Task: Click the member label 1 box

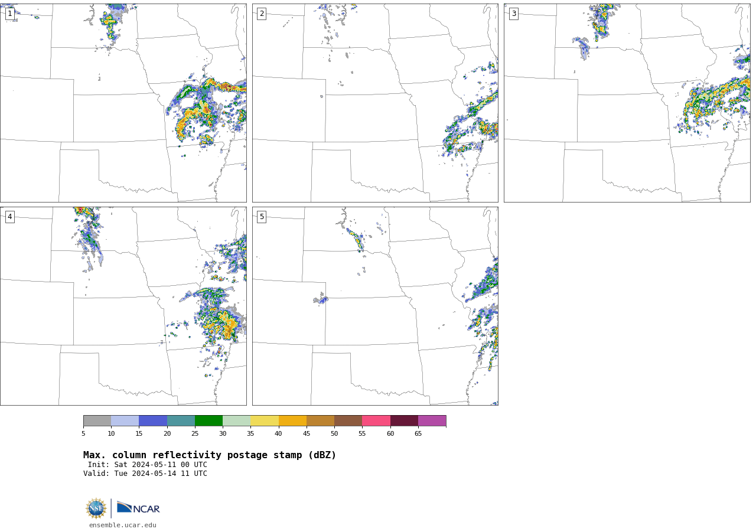Action: click(9, 14)
